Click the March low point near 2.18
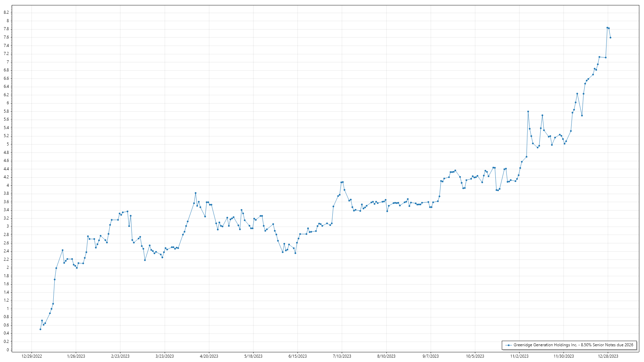Viewport: 644px width, 362px height. click(x=145, y=260)
